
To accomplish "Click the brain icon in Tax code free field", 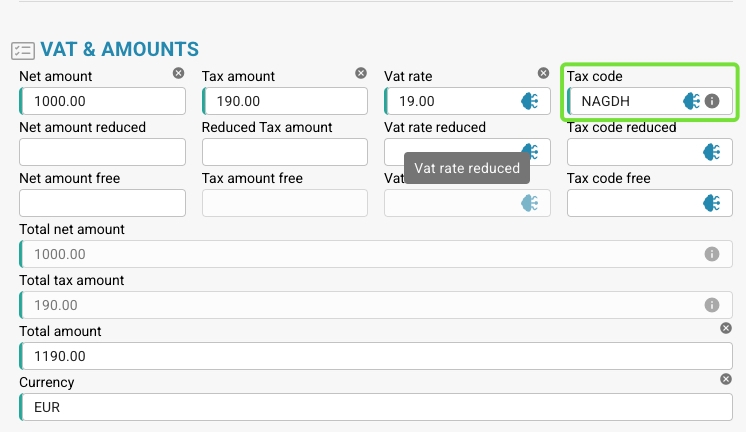I will 711,203.
